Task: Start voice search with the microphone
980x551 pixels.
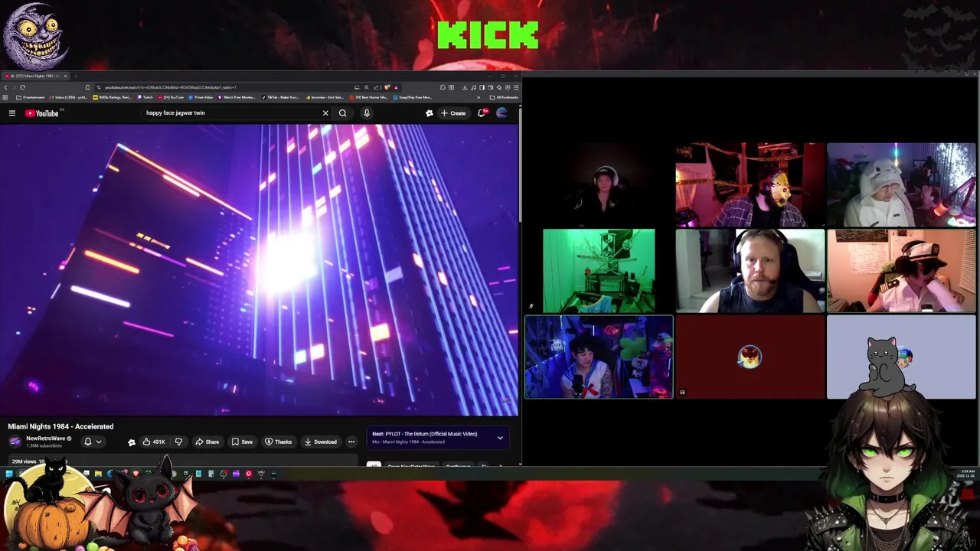Action: click(367, 113)
